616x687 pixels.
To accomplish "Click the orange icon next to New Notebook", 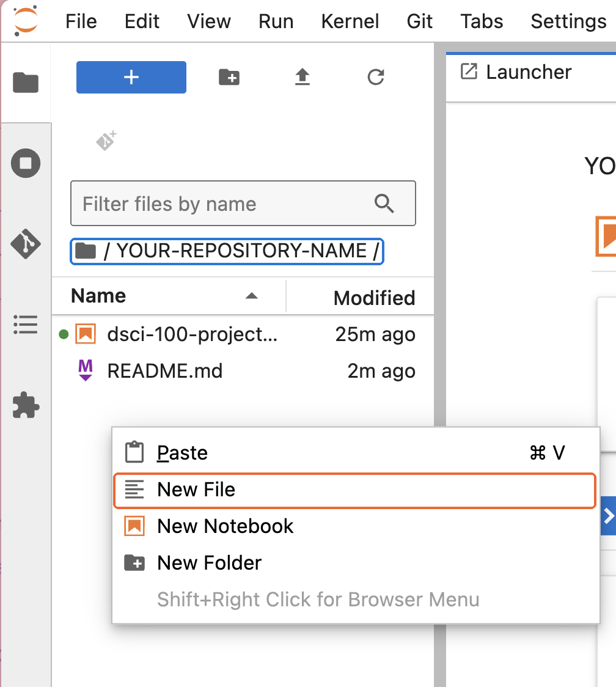I will pyautogui.click(x=134, y=526).
